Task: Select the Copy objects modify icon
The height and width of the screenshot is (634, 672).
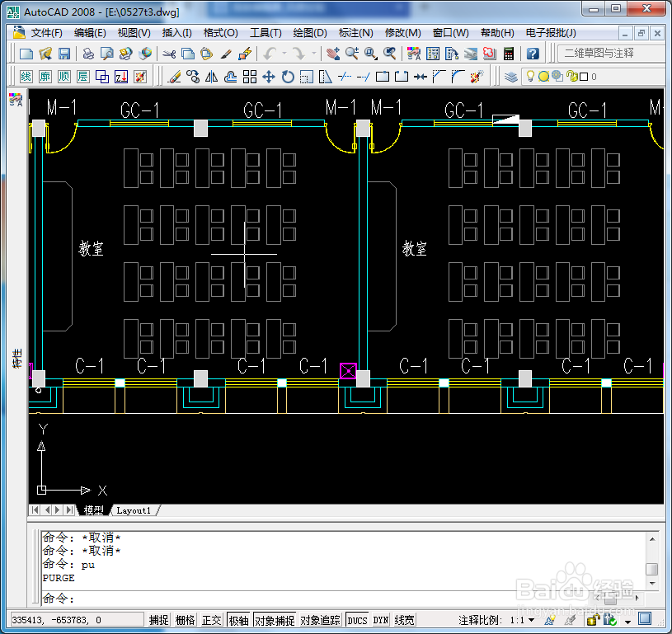Action: pos(193,77)
